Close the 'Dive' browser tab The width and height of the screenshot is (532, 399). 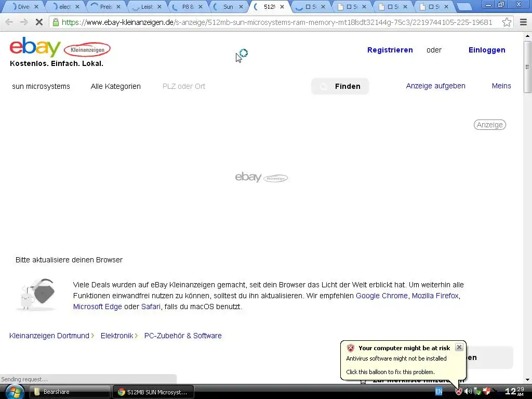click(36, 6)
